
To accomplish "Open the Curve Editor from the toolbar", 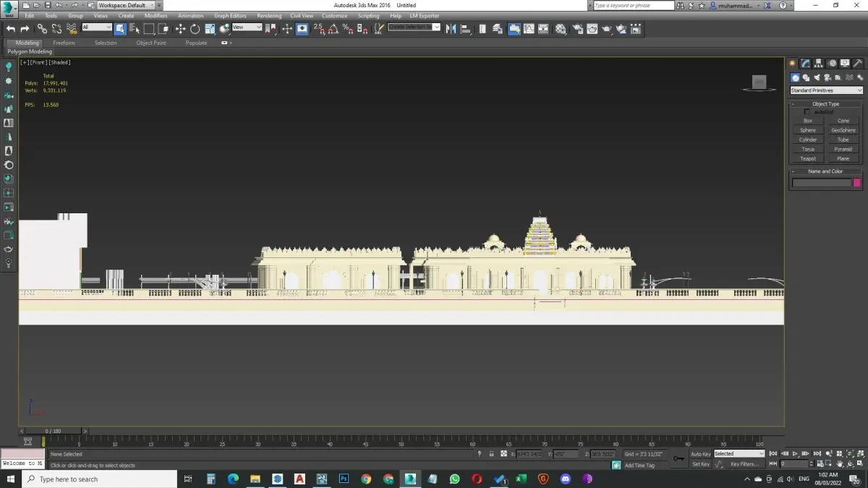I will point(529,29).
